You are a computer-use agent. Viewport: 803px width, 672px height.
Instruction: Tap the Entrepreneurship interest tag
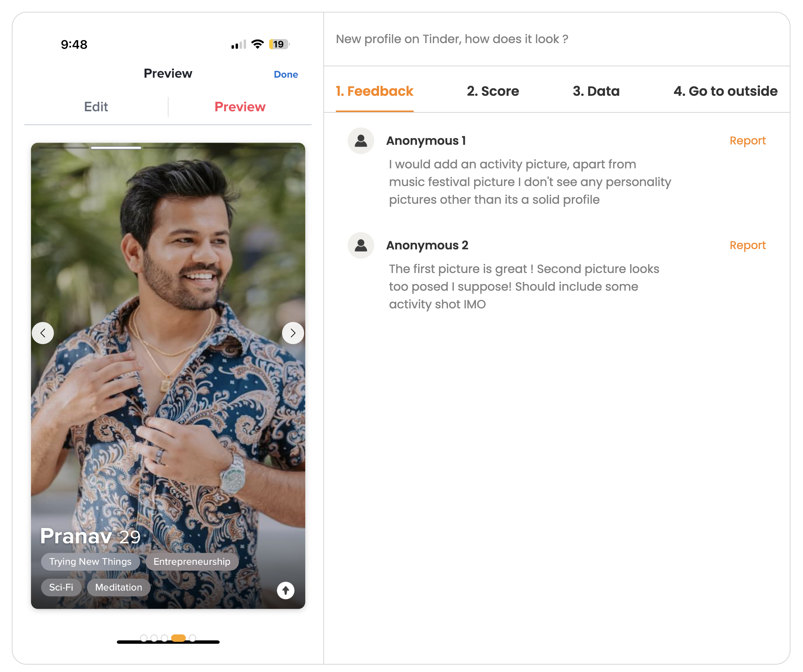(x=192, y=562)
